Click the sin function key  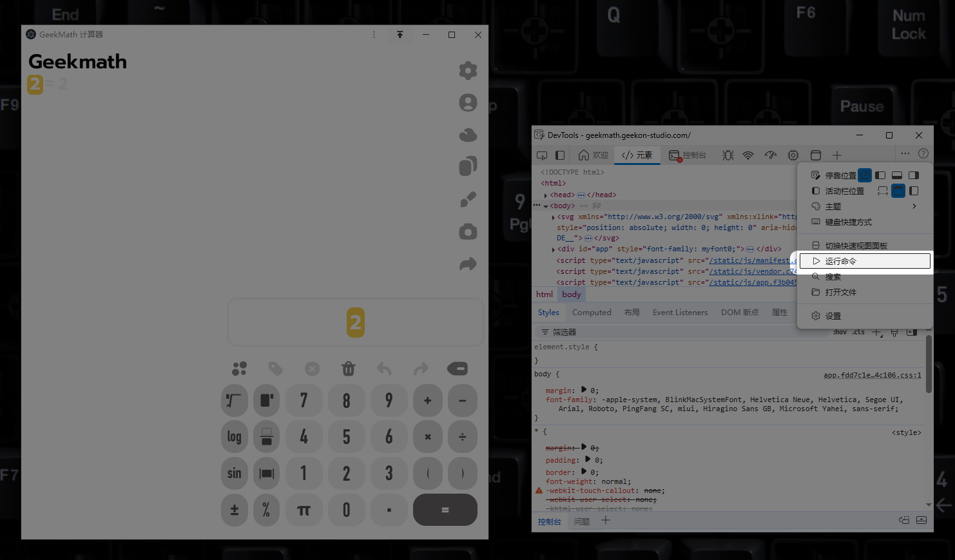pos(234,474)
